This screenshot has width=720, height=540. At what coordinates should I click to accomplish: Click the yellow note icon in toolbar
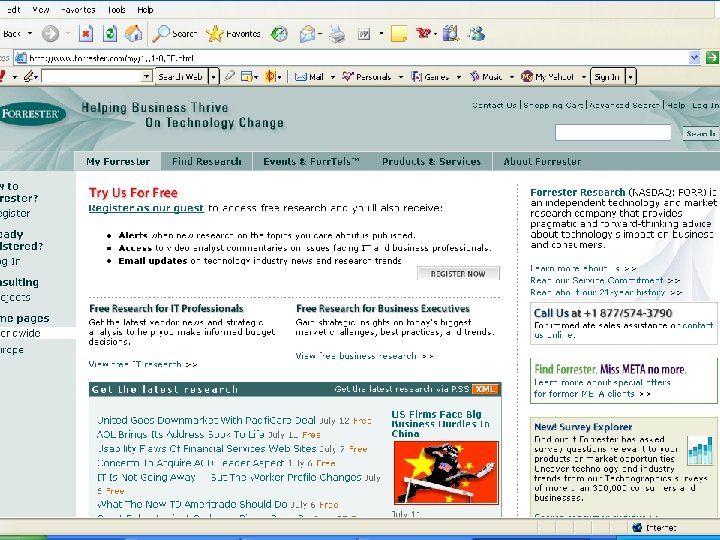[399, 34]
